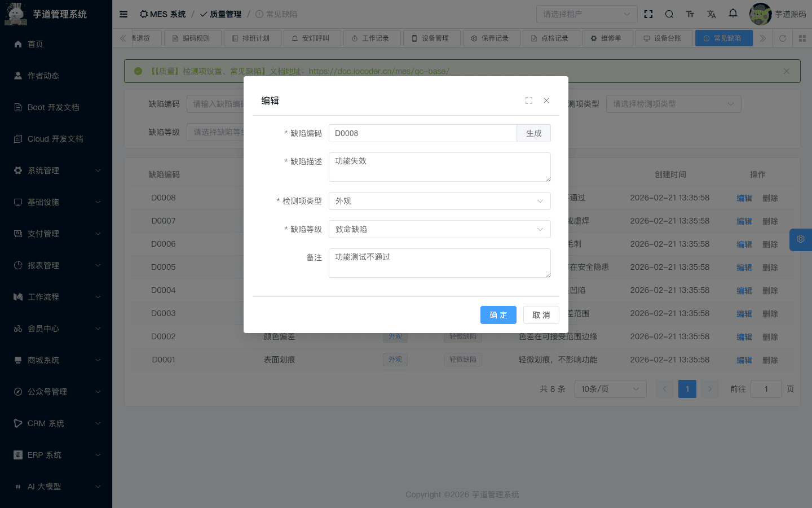Switch to the 设备管理 tab
Screen dimensions: 812x508
[432, 38]
